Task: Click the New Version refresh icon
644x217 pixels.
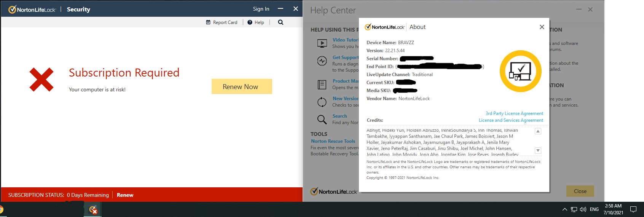Action: pyautogui.click(x=322, y=102)
